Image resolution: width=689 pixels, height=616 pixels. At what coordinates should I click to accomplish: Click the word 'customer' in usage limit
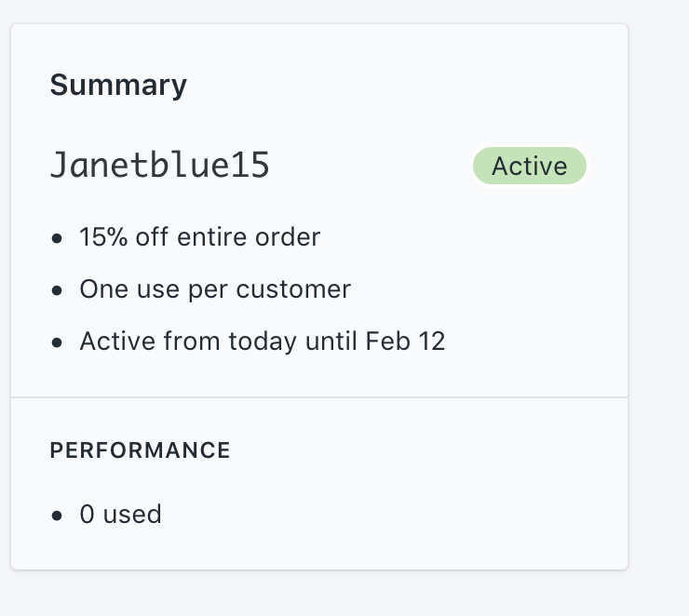click(x=293, y=289)
